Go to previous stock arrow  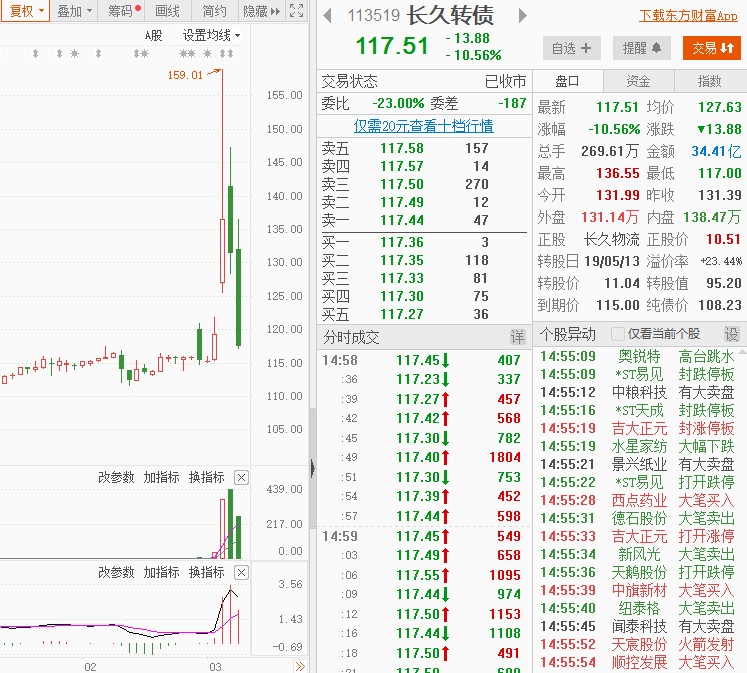click(327, 16)
